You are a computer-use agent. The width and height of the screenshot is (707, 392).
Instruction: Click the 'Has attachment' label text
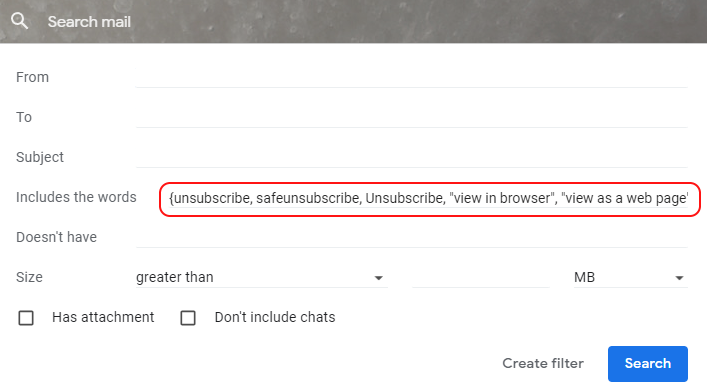tap(103, 317)
